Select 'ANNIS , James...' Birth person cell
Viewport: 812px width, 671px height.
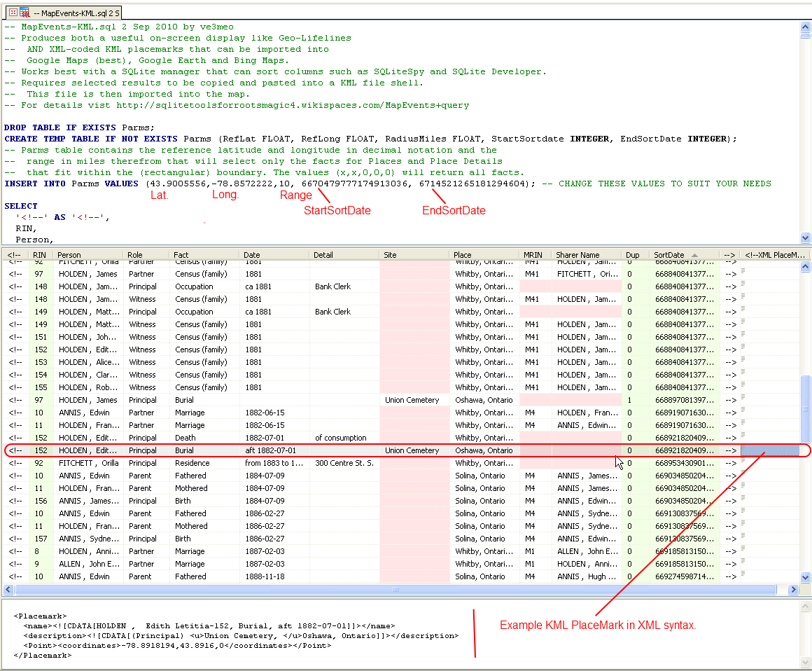tap(88, 501)
